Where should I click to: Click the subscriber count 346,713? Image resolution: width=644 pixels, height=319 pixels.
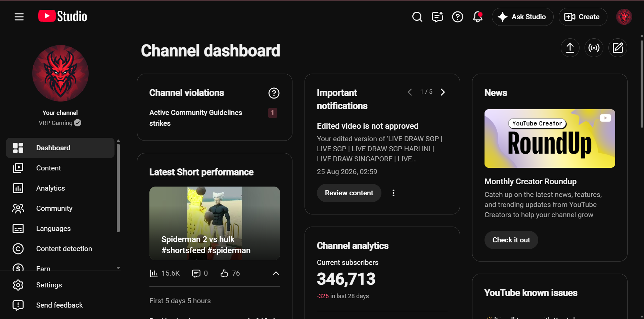pyautogui.click(x=346, y=279)
